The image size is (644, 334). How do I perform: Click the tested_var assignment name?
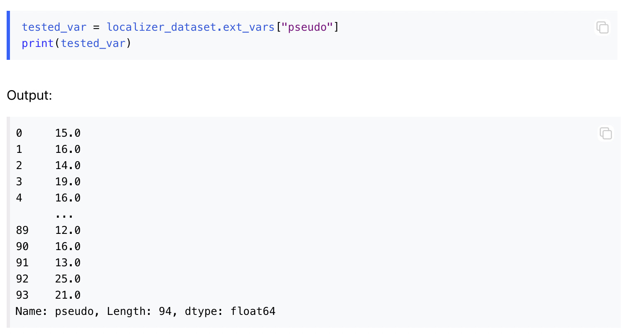pyautogui.click(x=54, y=27)
